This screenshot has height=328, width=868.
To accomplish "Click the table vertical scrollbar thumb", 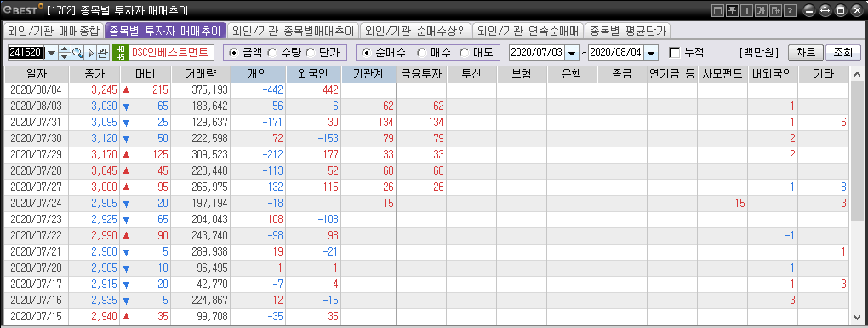I will 857,150.
